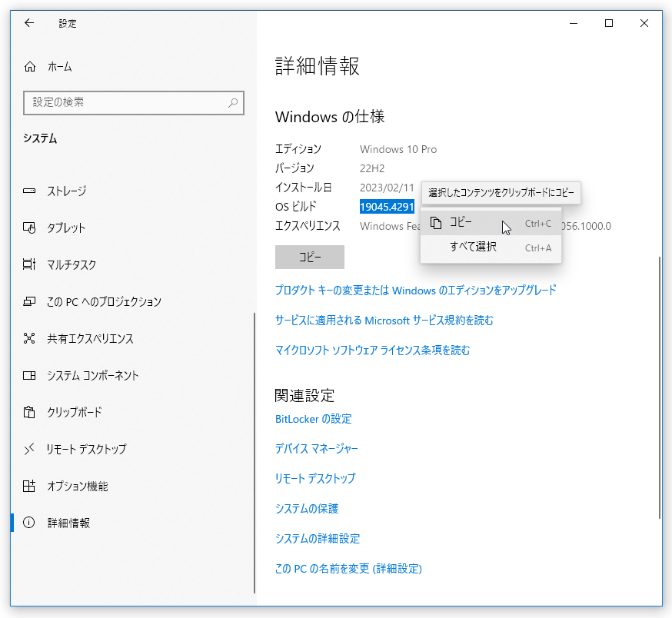Click the 詳細情報 info icon
Viewport: 672px width, 618px height.
click(29, 523)
